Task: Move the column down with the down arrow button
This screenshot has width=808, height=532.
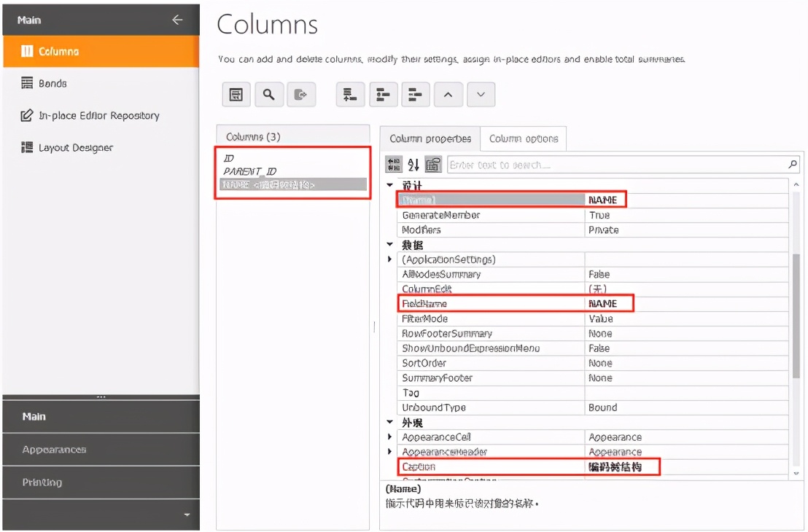Action: 481,94
